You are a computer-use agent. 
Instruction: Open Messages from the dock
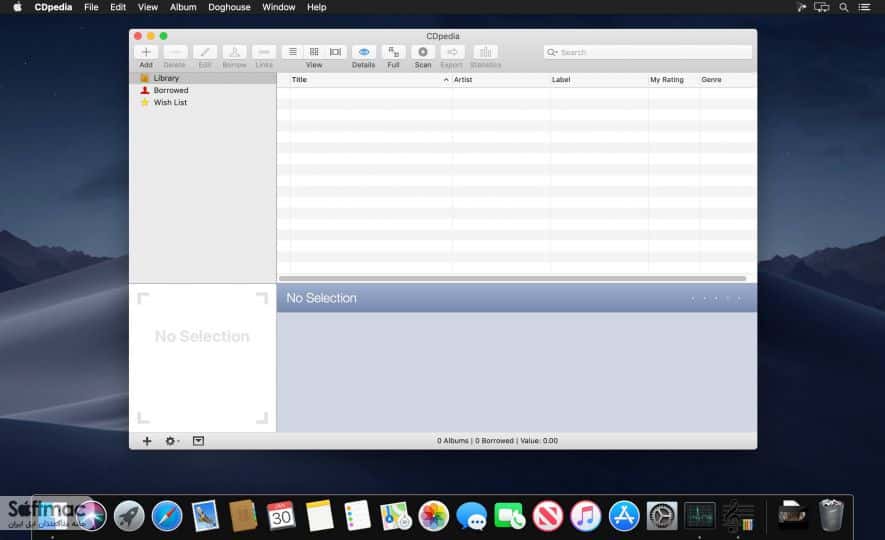471,516
